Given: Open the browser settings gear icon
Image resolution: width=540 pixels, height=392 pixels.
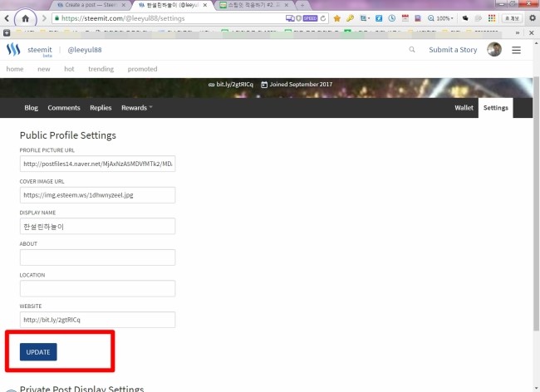Looking at the screenshot, I should pyautogui.click(x=532, y=17).
